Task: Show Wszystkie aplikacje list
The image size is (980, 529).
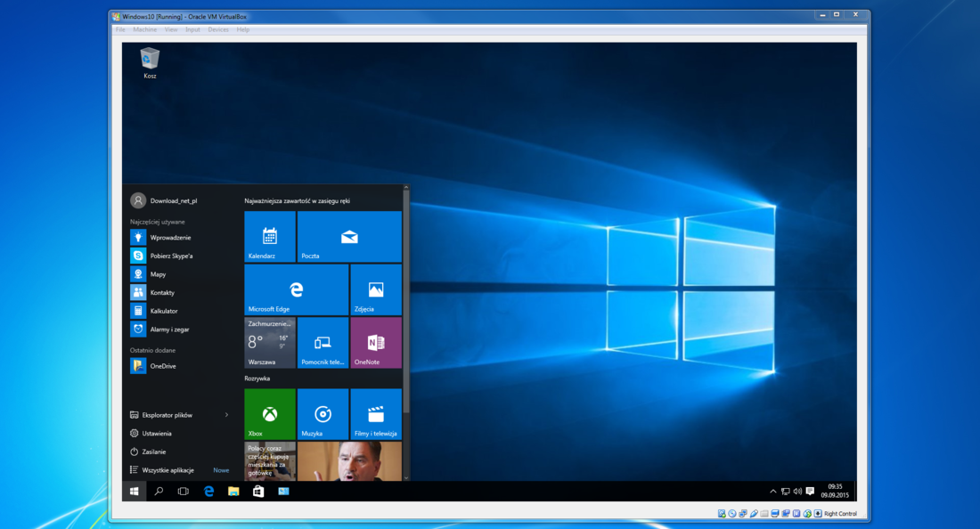Action: 162,469
